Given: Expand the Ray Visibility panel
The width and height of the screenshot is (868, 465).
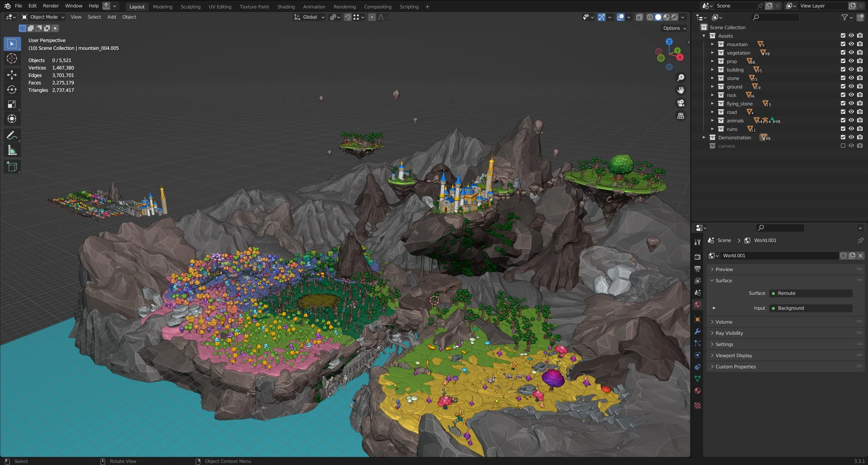Looking at the screenshot, I should pyautogui.click(x=729, y=333).
